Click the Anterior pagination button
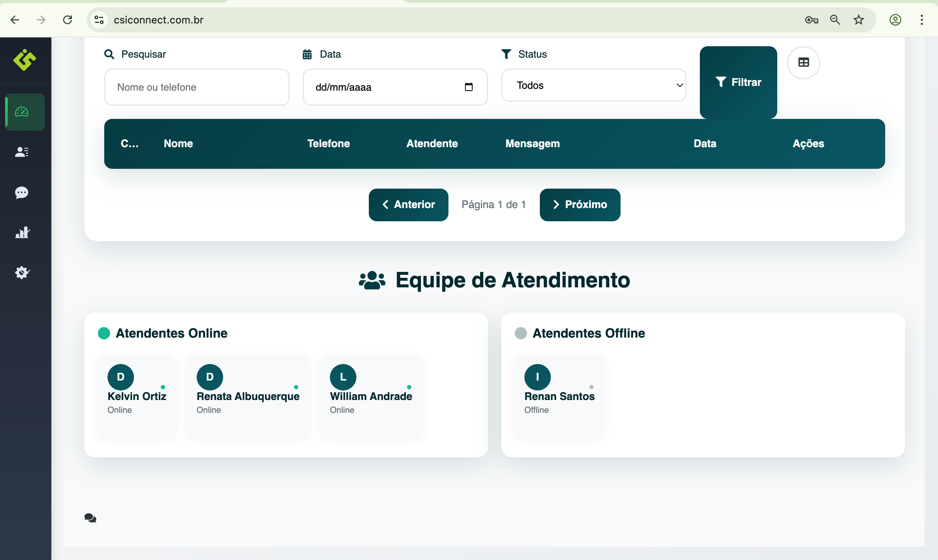This screenshot has height=560, width=938. point(408,204)
